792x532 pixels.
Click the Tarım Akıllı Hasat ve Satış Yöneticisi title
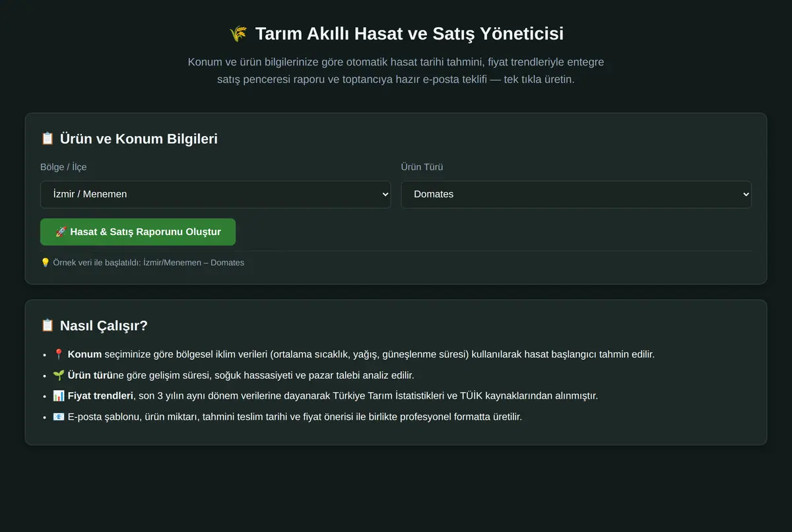pos(409,34)
